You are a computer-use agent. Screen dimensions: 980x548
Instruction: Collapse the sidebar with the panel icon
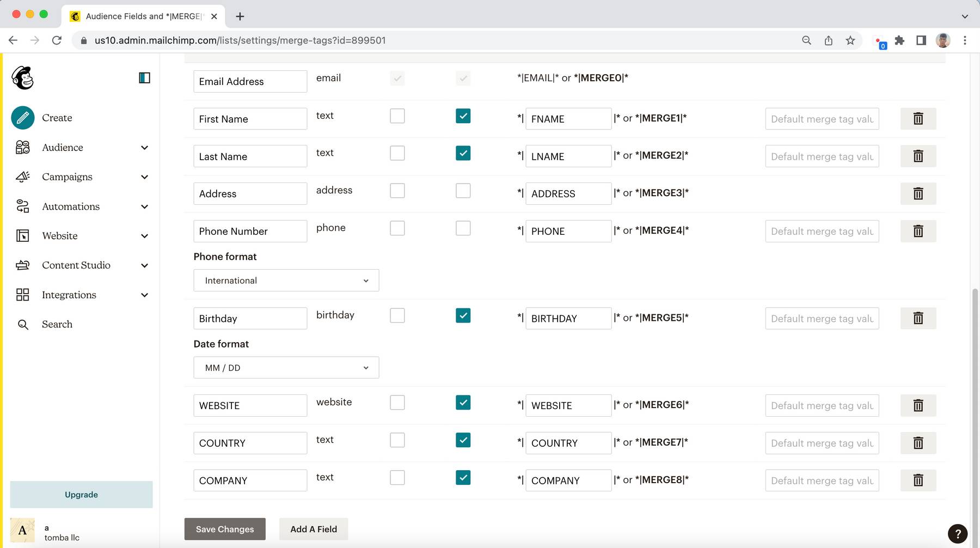144,78
